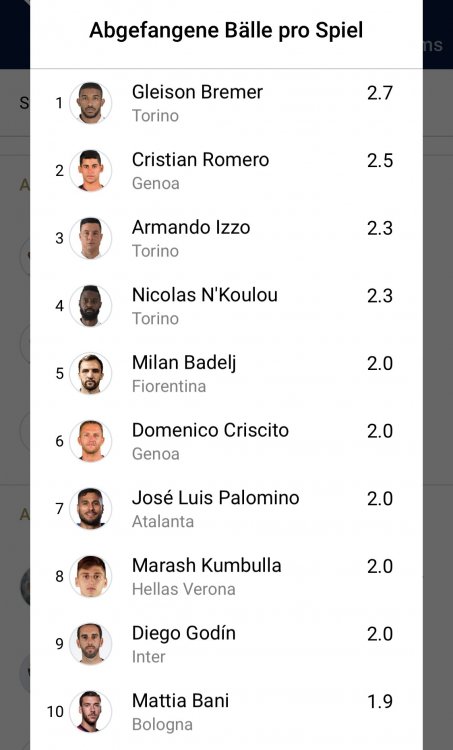Select the Nicolas N'Koulou name entry
Screen dimensions: 453x750
[205, 295]
